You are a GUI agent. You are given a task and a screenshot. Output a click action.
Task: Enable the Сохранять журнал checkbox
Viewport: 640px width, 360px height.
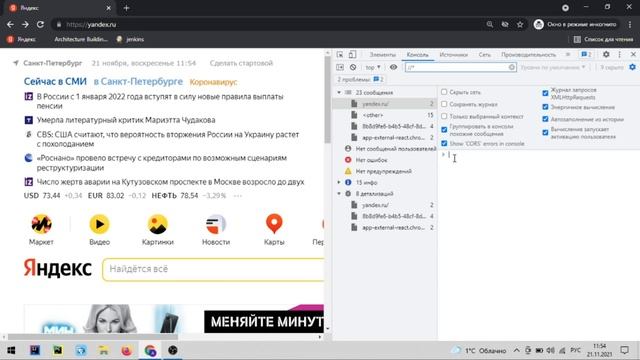tap(444, 104)
